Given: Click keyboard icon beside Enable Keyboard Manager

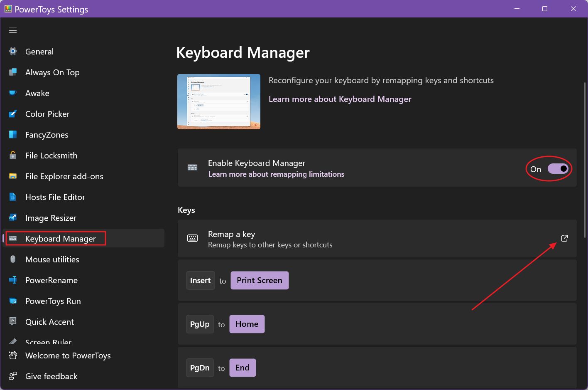Looking at the screenshot, I should pos(192,168).
